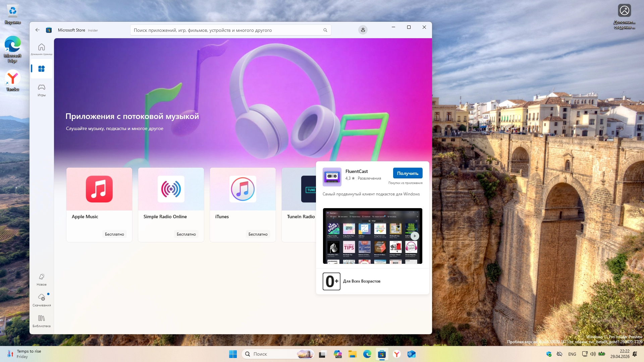Open the Library in the sidebar

(x=42, y=320)
